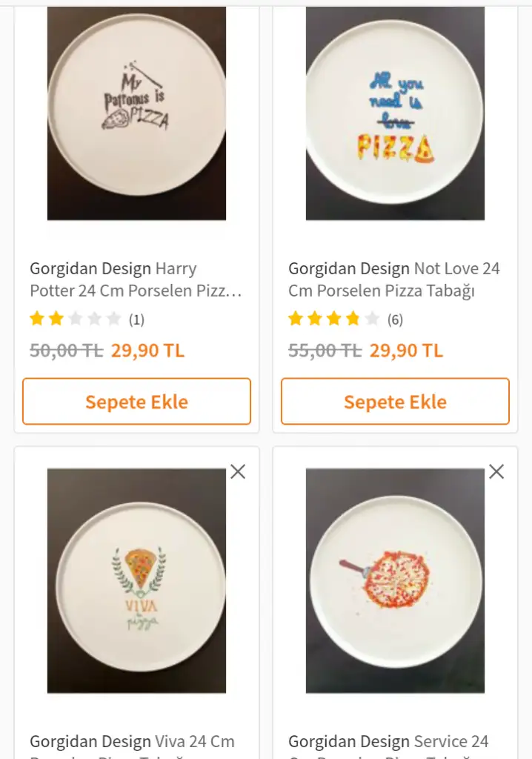
Task: View the Viva pizza plate photo
Action: click(136, 580)
